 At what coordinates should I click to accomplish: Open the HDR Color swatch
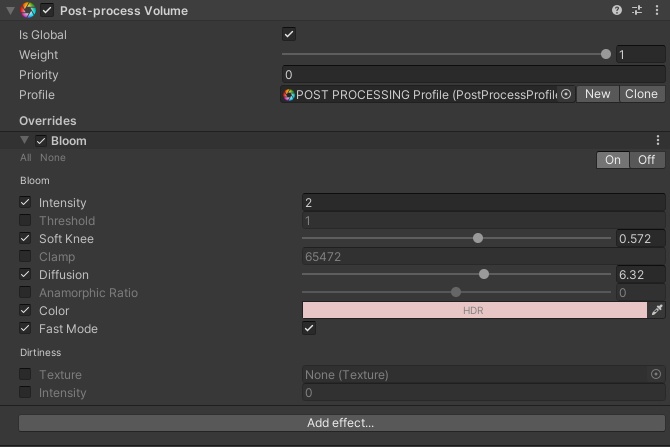point(474,311)
